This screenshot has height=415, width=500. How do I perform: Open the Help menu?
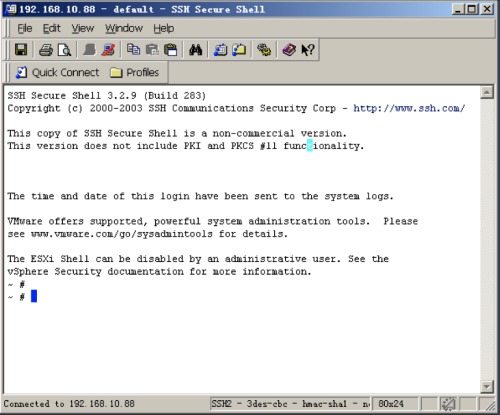click(164, 28)
